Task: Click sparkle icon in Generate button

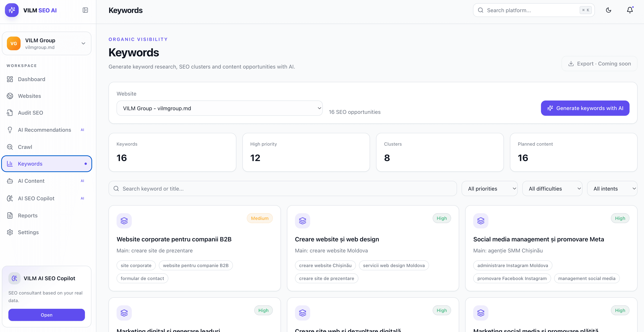Action: point(550,108)
